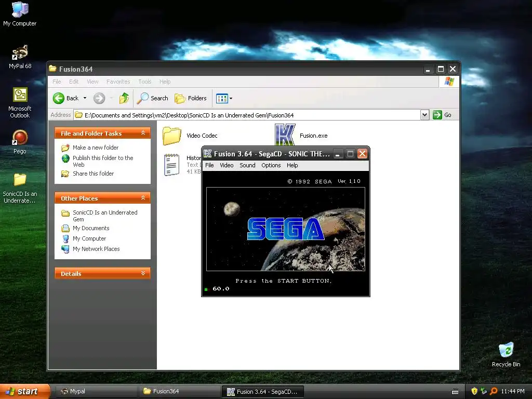Screen dimensions: 532x399
Task: Click the Explorer address path field
Action: (247, 115)
